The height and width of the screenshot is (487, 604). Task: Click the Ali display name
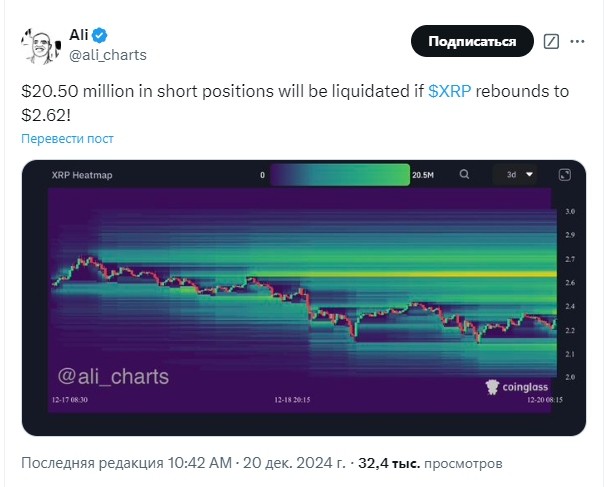click(x=79, y=35)
